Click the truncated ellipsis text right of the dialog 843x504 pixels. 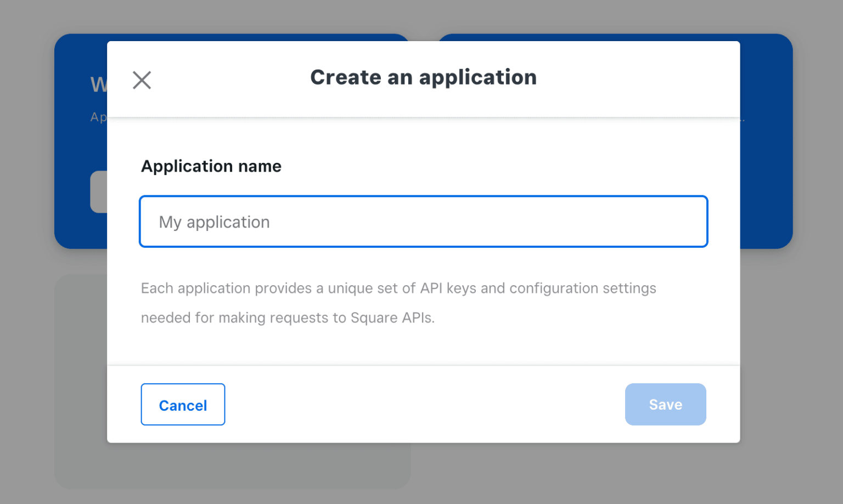743,118
